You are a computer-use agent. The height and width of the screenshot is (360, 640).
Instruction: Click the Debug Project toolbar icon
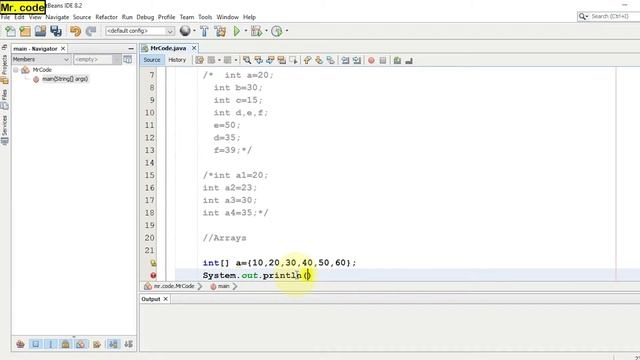[x=256, y=31]
